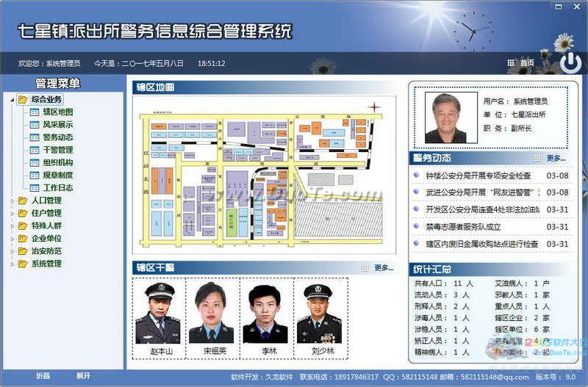Select officer photo of 李林
Viewport: 588px width, 387px height.
coord(266,313)
